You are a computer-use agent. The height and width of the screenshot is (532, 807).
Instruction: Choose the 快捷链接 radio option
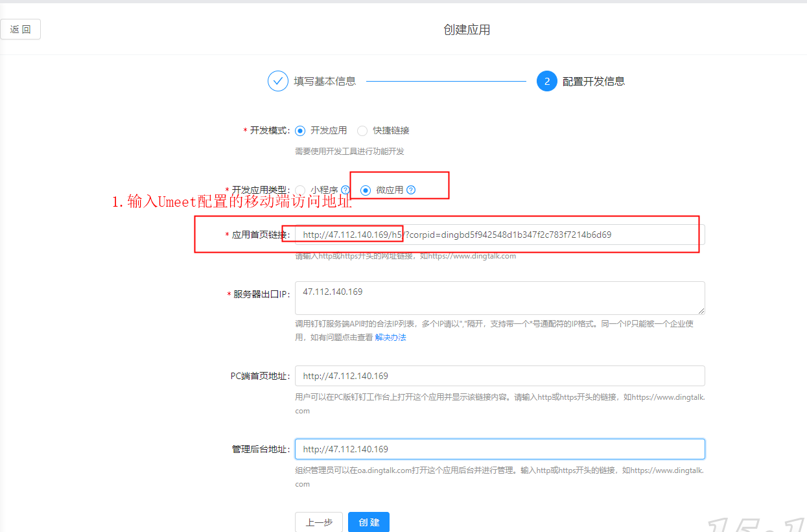click(x=362, y=130)
